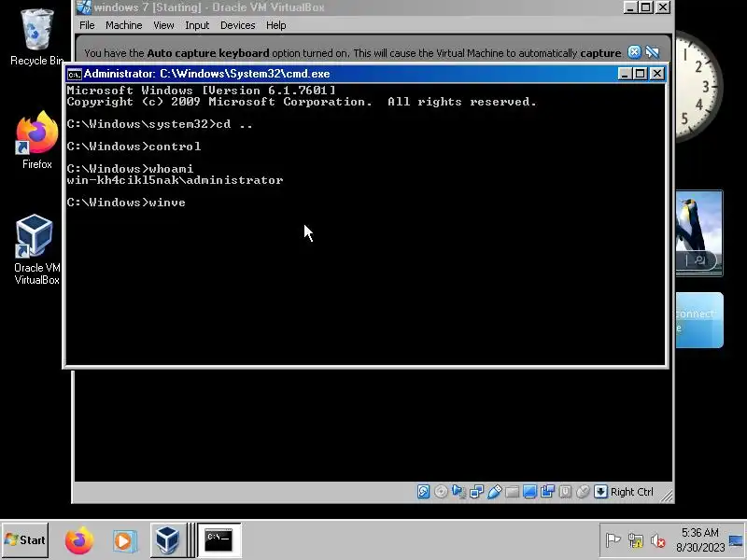This screenshot has width=747, height=560.
Task: Click the 'winve' command prompt line
Action: click(x=126, y=203)
